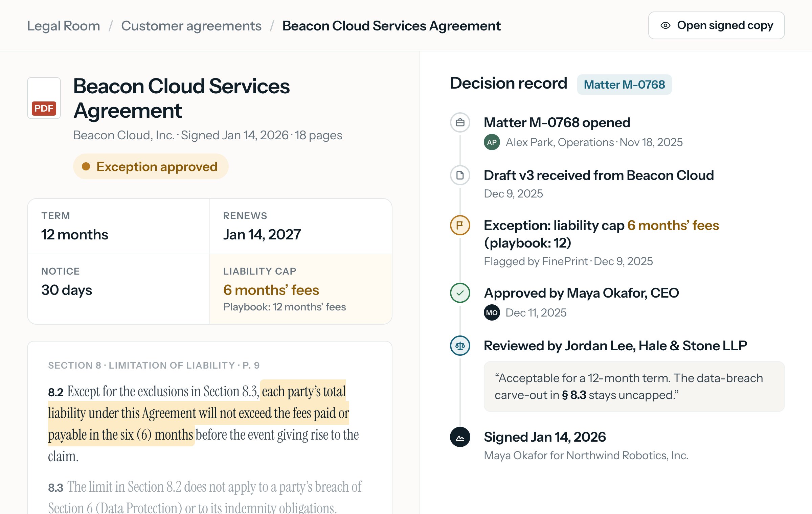Click the green checkmark approval icon
Image resolution: width=812 pixels, height=514 pixels.
pyautogui.click(x=460, y=293)
